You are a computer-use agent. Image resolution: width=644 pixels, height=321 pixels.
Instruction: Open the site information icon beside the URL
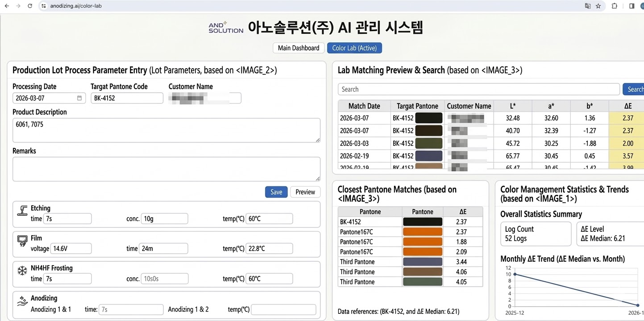coord(43,6)
